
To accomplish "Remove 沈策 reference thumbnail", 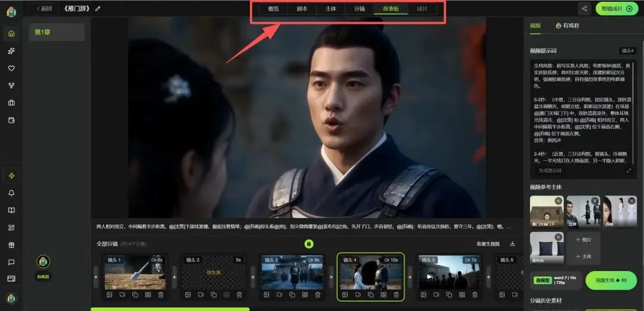I will [x=595, y=201].
